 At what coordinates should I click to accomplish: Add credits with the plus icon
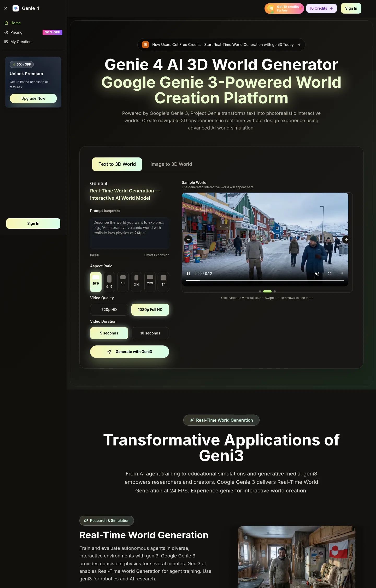[x=331, y=8]
